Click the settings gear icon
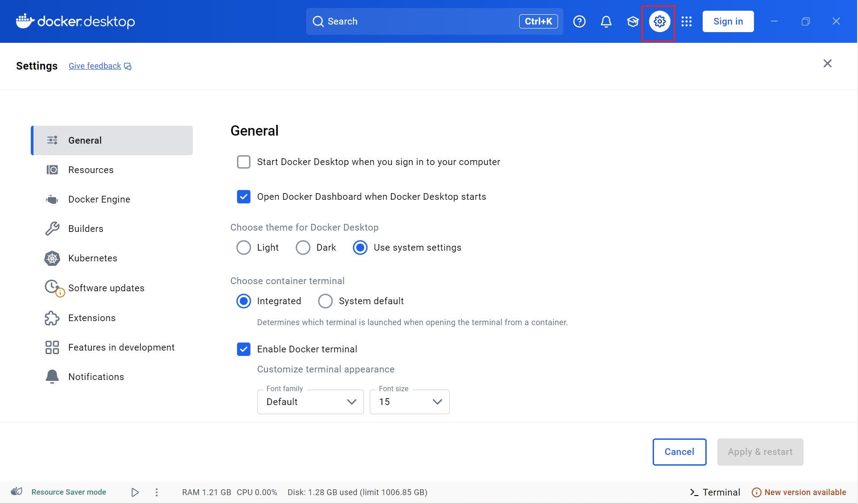858x504 pixels. (x=659, y=21)
